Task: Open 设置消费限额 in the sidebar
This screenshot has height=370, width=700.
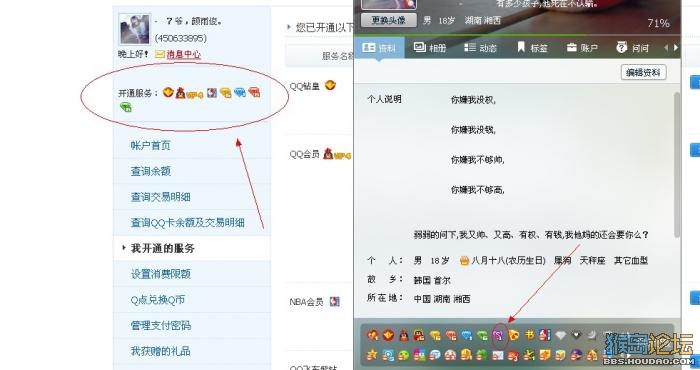Action: pyautogui.click(x=160, y=274)
